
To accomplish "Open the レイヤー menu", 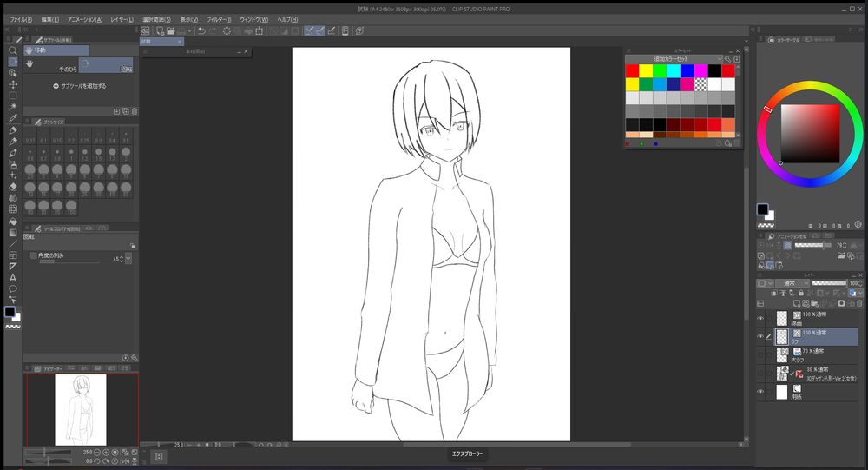I will (x=122, y=19).
